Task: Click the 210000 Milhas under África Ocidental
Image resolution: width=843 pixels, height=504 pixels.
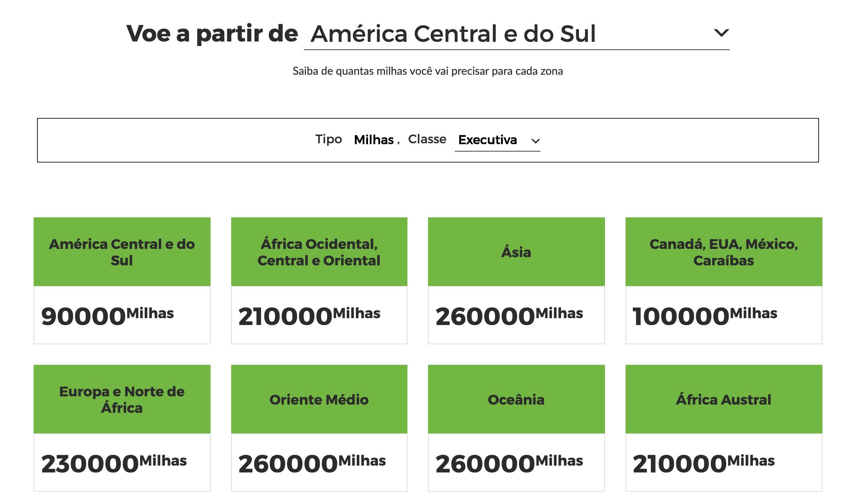Action: pyautogui.click(x=309, y=316)
